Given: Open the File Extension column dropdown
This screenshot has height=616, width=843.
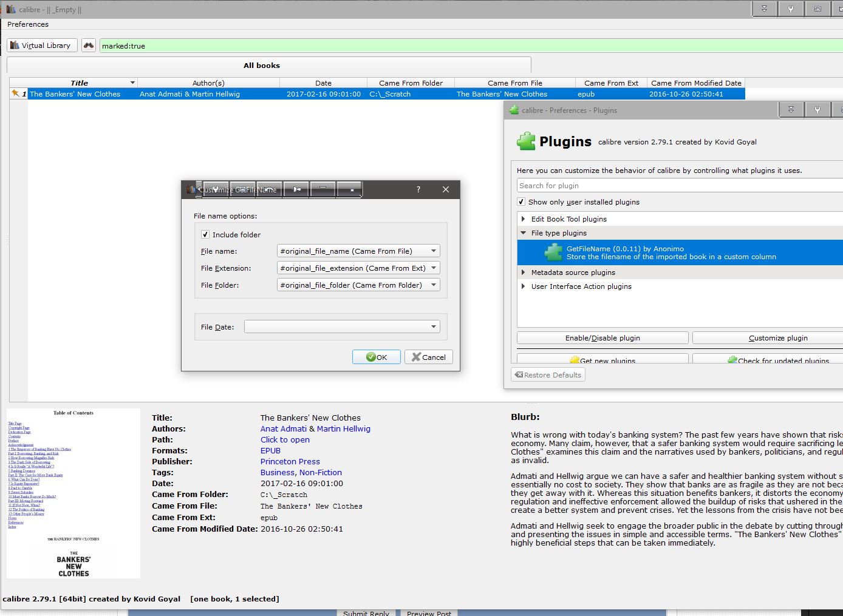Looking at the screenshot, I should pos(358,268).
